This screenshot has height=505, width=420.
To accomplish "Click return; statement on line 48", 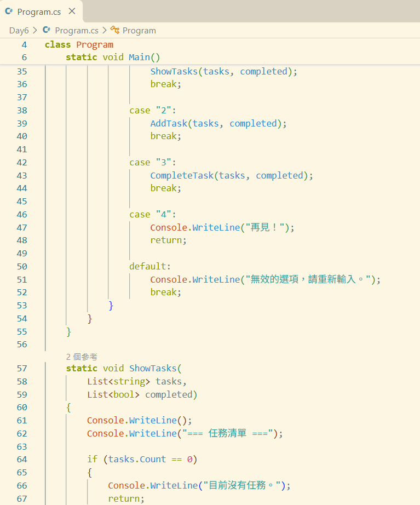I will (x=169, y=240).
